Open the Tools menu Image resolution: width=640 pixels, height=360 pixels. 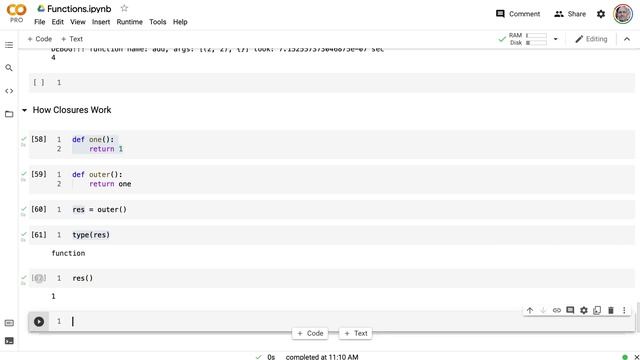coord(158,22)
